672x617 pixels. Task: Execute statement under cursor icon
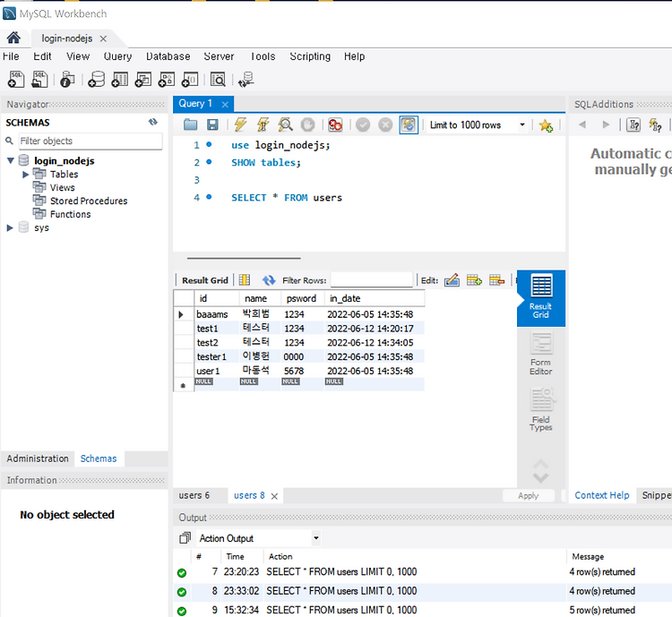tap(263, 124)
